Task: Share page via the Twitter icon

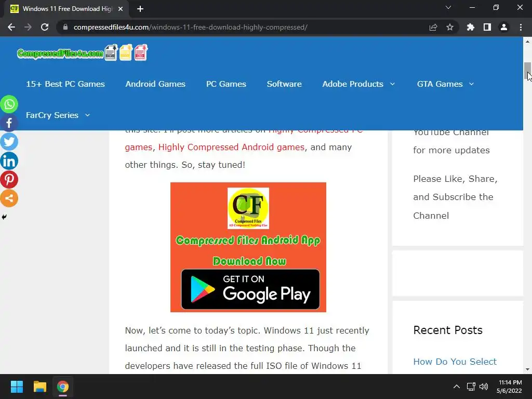Action: 9,142
